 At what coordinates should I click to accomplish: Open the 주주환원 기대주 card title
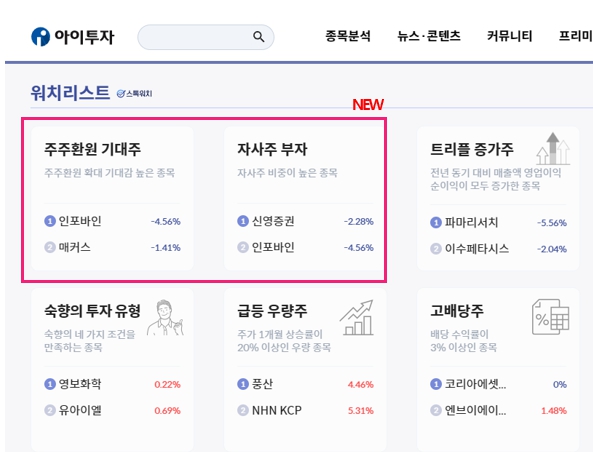pos(93,149)
